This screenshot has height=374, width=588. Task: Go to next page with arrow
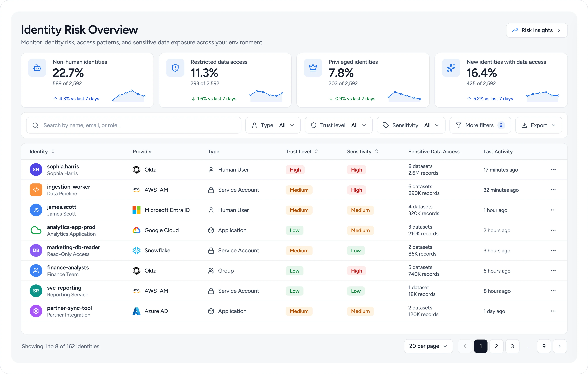(560, 346)
